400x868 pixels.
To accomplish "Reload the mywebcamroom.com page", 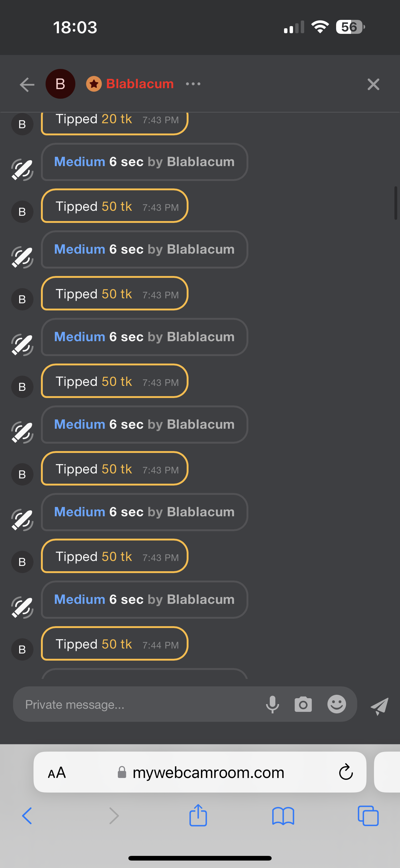I will 345,772.
